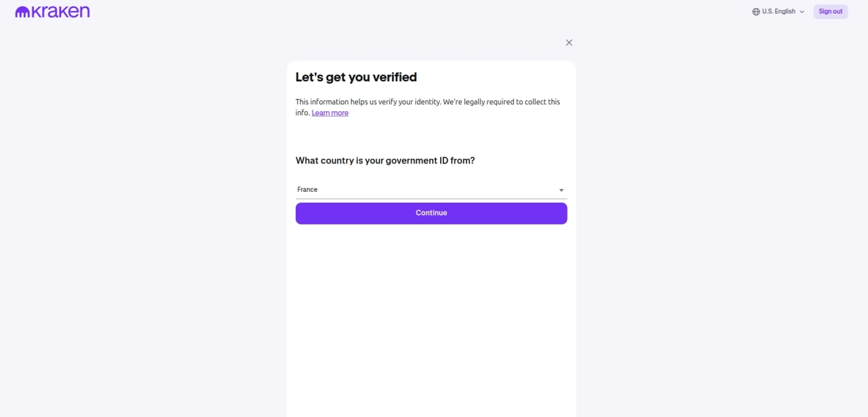Click the Kraken logo mark icon
The height and width of the screenshot is (417, 868).
coord(22,12)
